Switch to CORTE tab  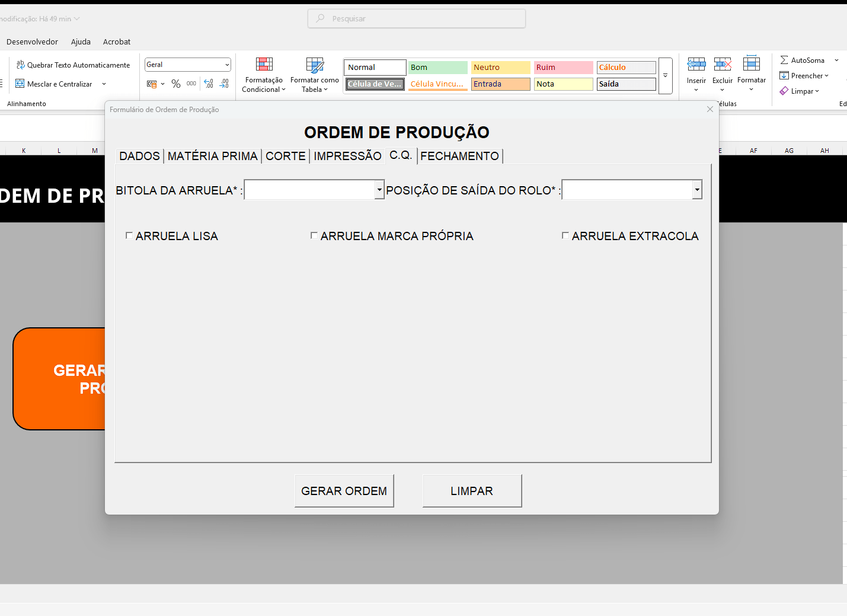(286, 156)
